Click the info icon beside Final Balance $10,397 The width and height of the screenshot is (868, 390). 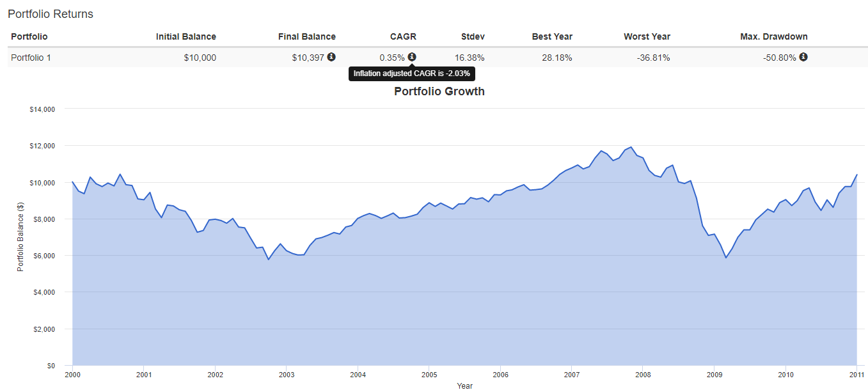click(331, 57)
